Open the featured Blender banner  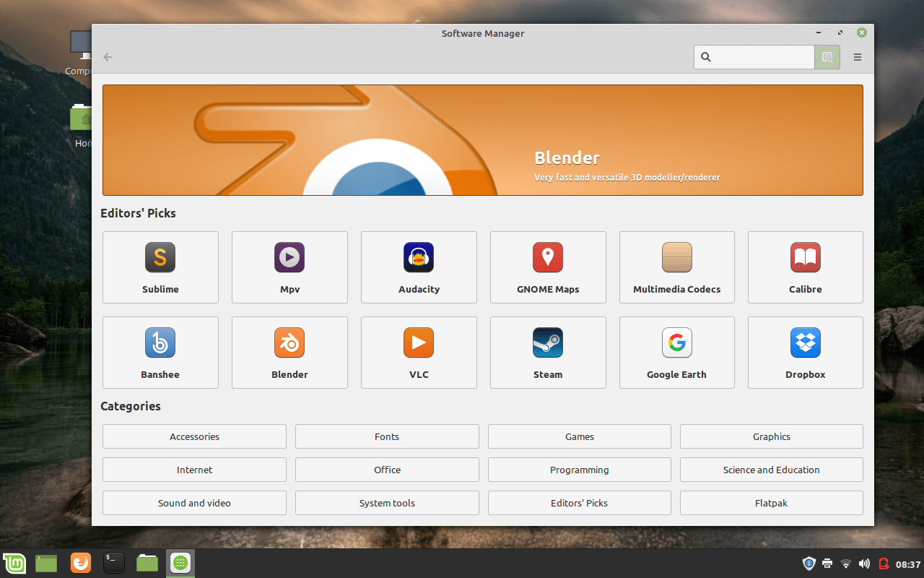tap(483, 140)
